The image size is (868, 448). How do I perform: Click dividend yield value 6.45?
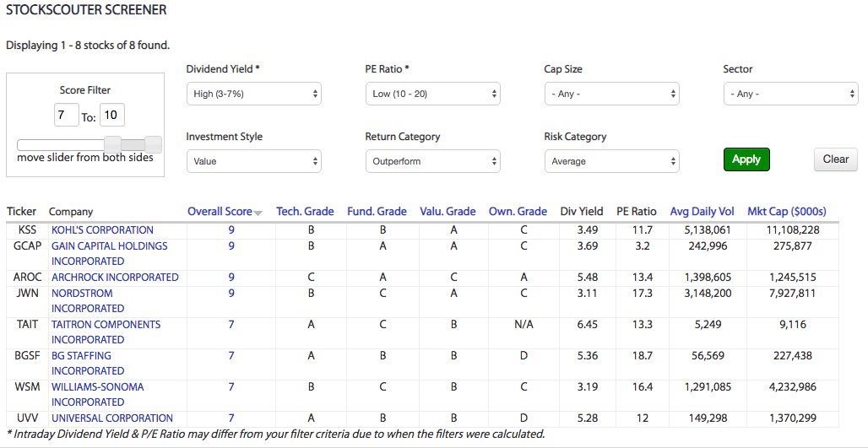click(588, 324)
